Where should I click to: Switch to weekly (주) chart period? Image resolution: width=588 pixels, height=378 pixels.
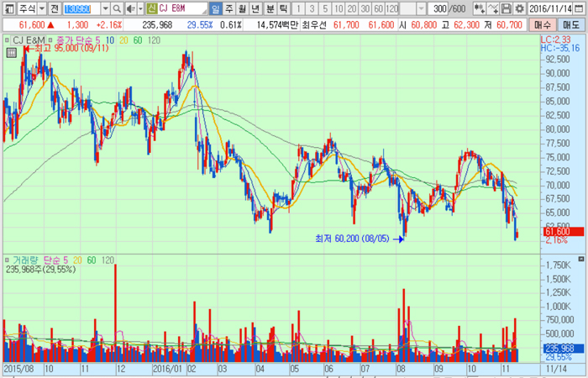click(228, 8)
